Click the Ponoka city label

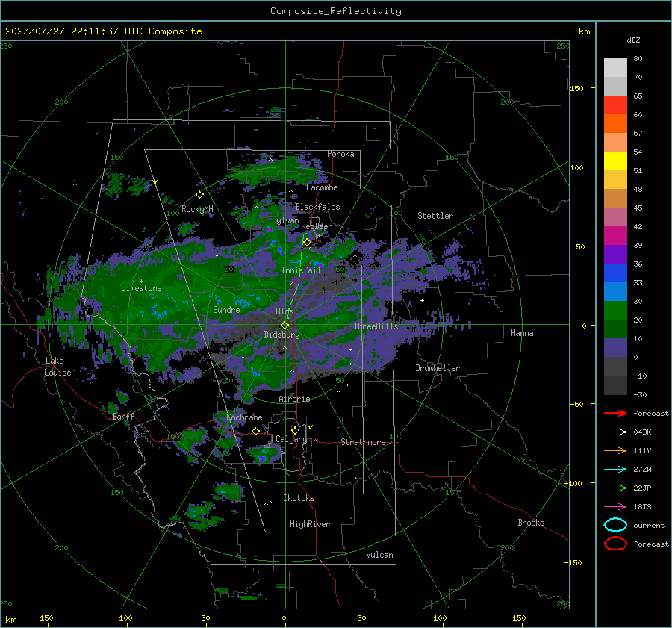(340, 154)
